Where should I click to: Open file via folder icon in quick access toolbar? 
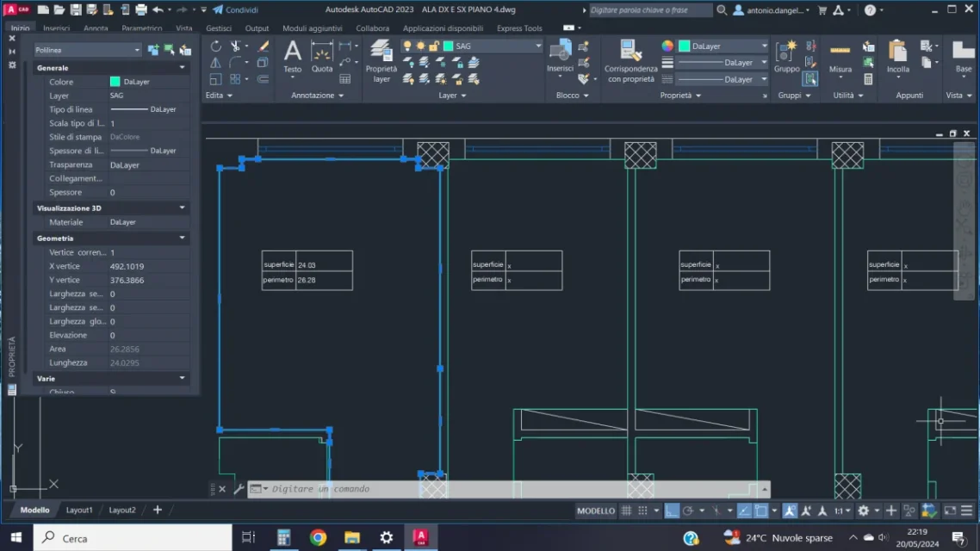59,10
